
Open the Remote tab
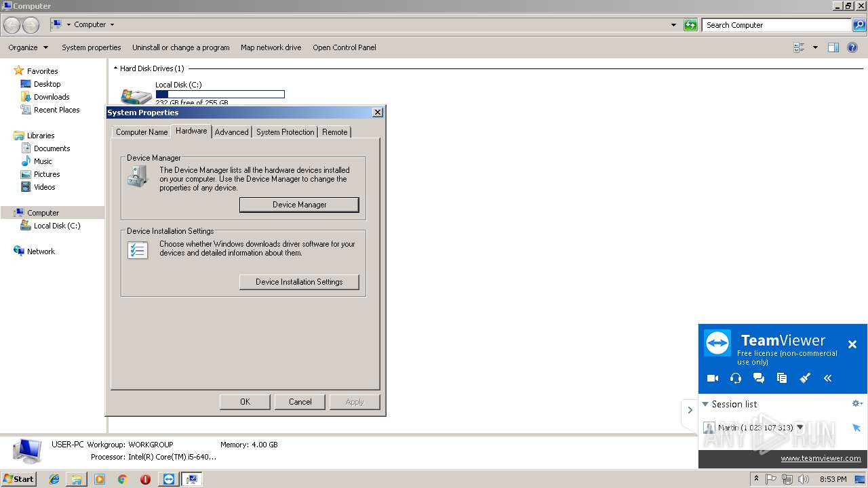[334, 132]
